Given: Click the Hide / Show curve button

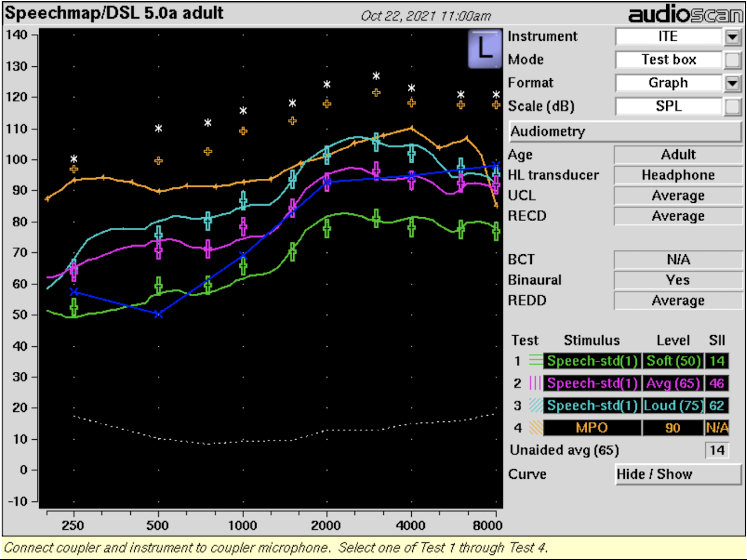Looking at the screenshot, I should [678, 474].
